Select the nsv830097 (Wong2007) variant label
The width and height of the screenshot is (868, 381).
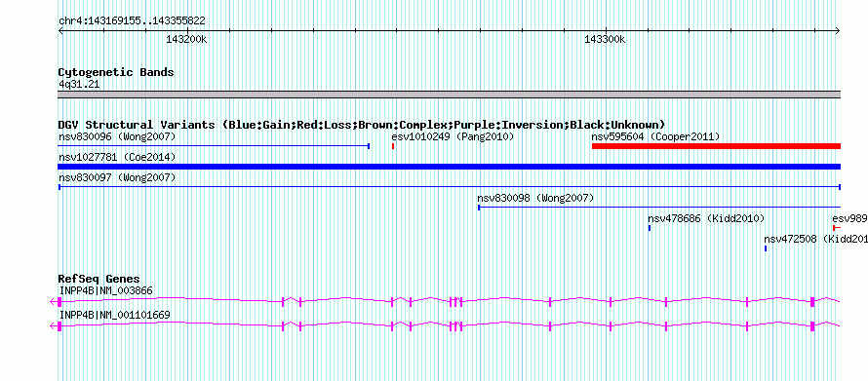point(117,177)
